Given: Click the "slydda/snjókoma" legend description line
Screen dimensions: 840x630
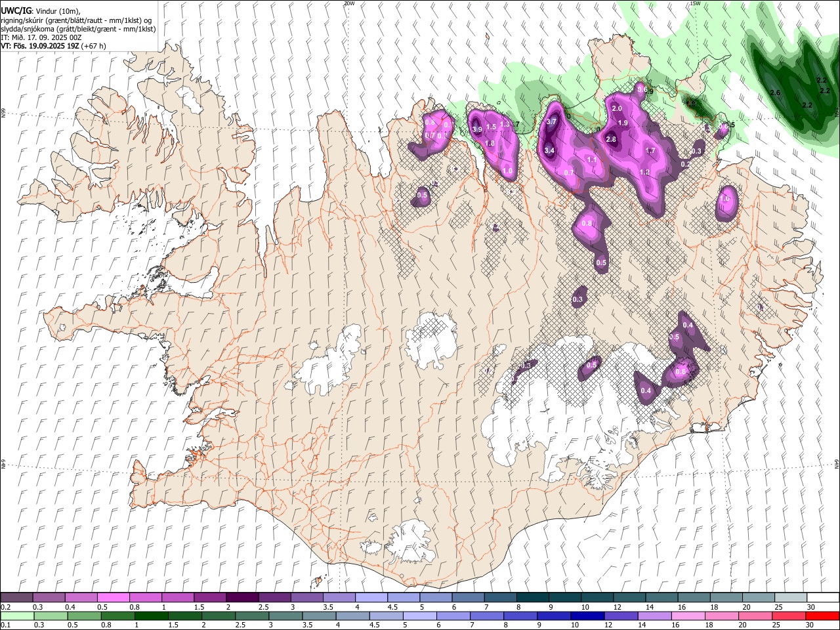Looking at the screenshot, I should [78, 30].
